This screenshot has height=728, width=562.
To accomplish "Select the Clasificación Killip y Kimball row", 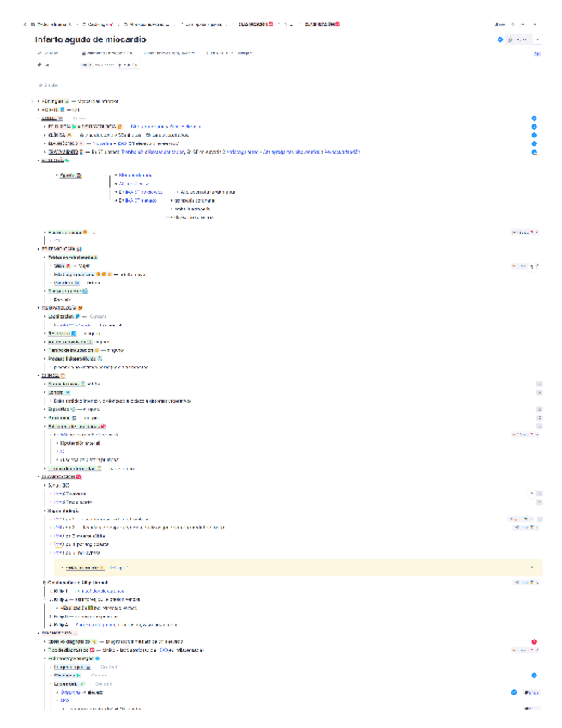I will coord(77,582).
